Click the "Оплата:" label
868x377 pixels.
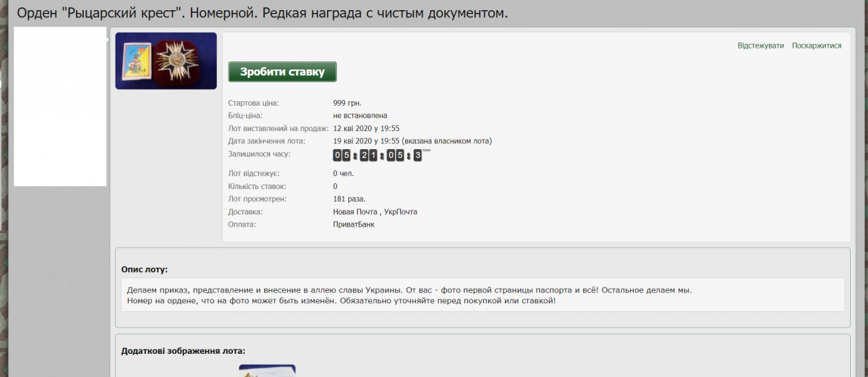pyautogui.click(x=242, y=224)
